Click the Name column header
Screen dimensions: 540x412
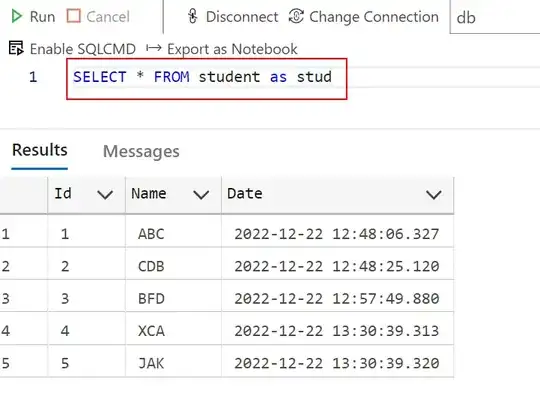click(x=174, y=194)
